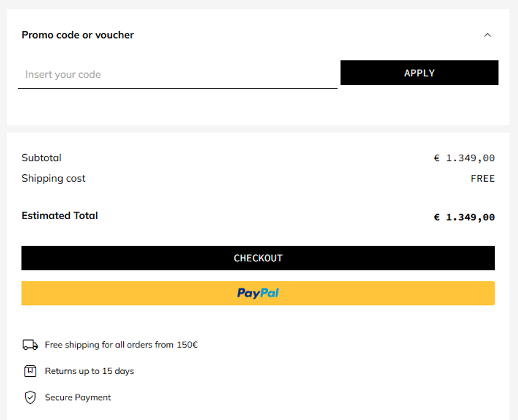
Task: Click the FREE shipping cost value
Action: click(482, 179)
